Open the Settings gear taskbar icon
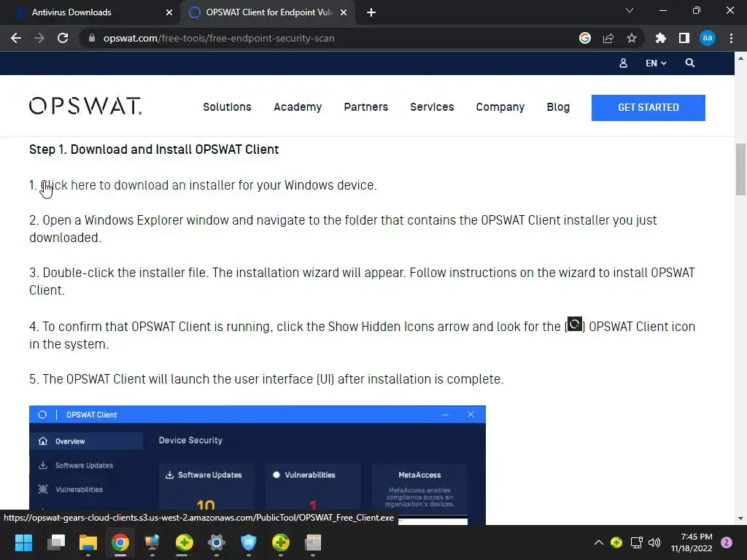The height and width of the screenshot is (560, 747). (216, 542)
